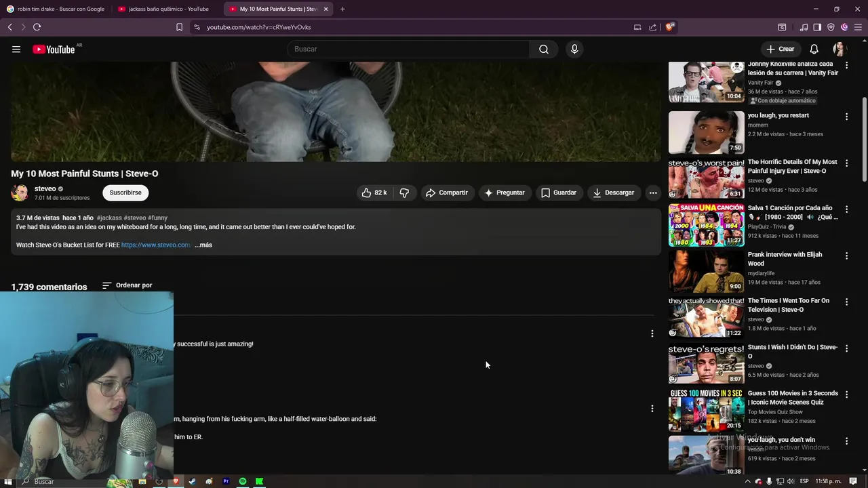The height and width of the screenshot is (488, 868).
Task: Open options for first comment
Action: click(652, 333)
